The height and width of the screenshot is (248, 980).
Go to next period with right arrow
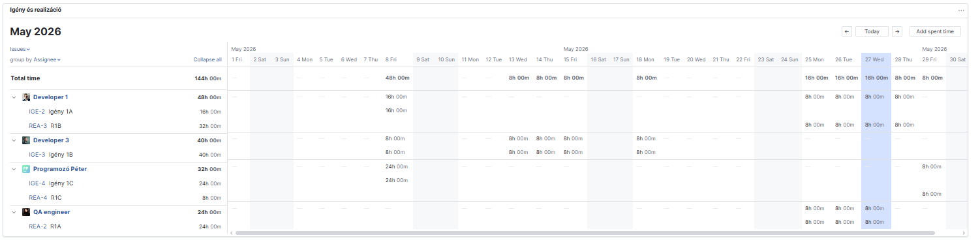pos(897,31)
